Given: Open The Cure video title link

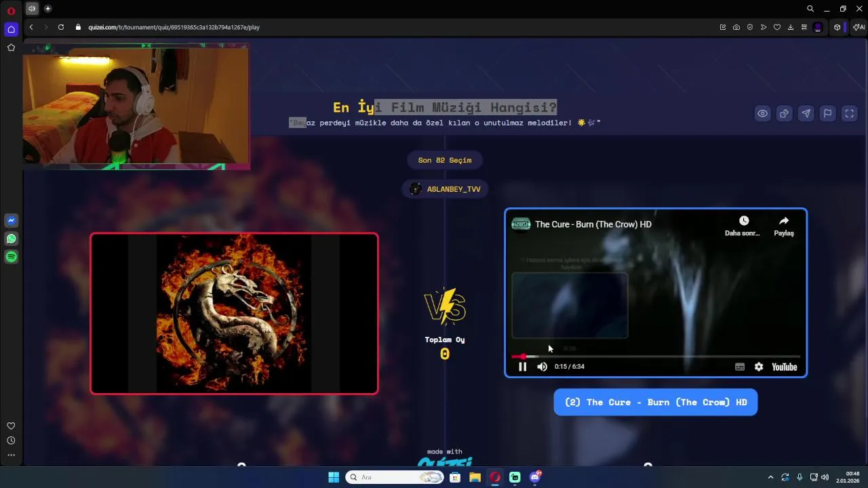Looking at the screenshot, I should pyautogui.click(x=593, y=224).
